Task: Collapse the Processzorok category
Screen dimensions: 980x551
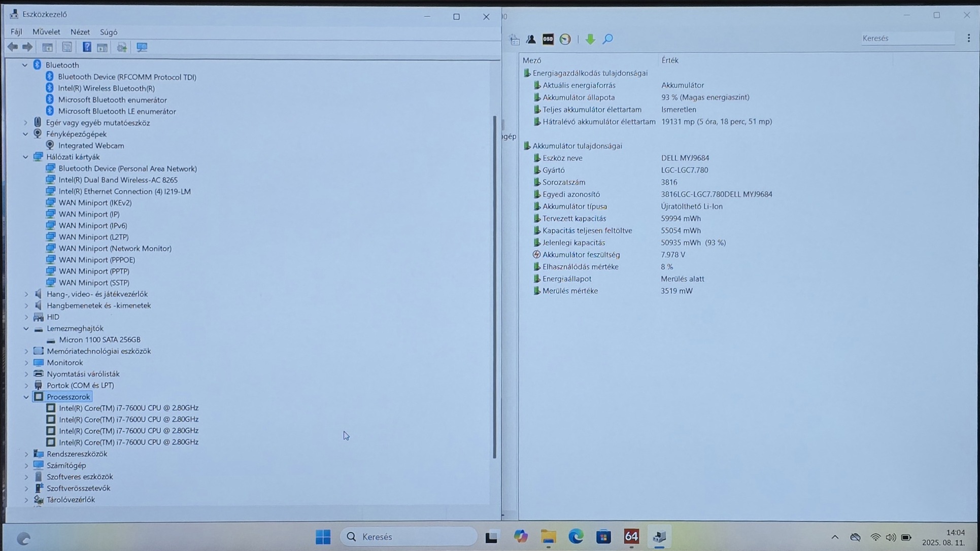Action: (26, 397)
